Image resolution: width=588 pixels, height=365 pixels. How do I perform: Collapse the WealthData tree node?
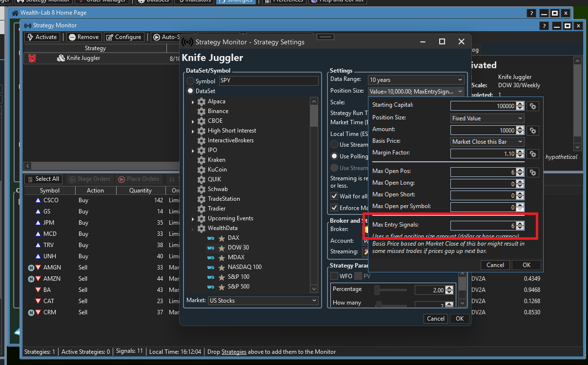pyautogui.click(x=193, y=229)
